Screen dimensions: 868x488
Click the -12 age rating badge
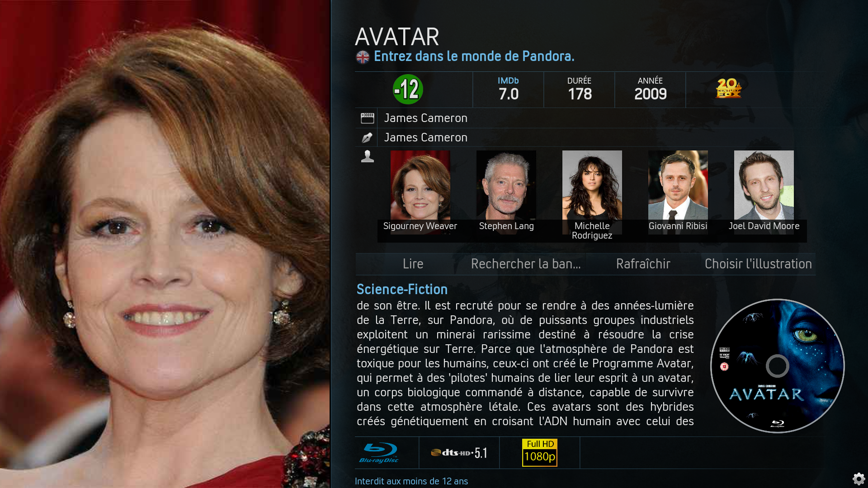(x=408, y=89)
